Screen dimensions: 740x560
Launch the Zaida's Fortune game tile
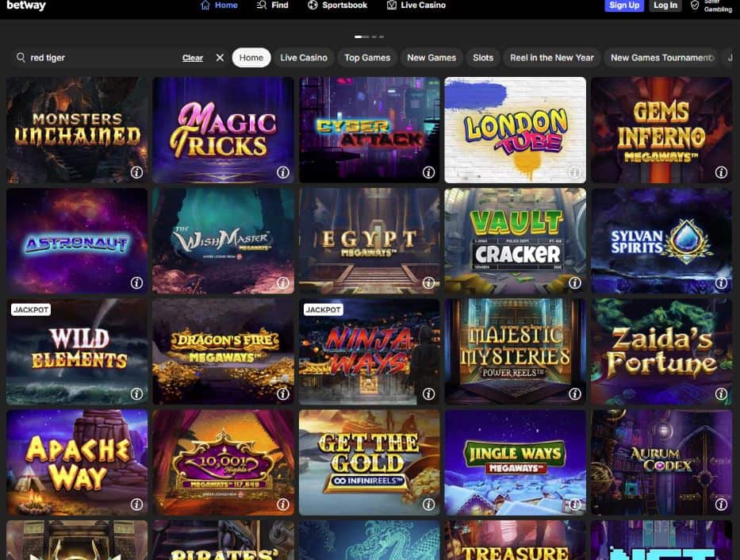[x=661, y=351]
